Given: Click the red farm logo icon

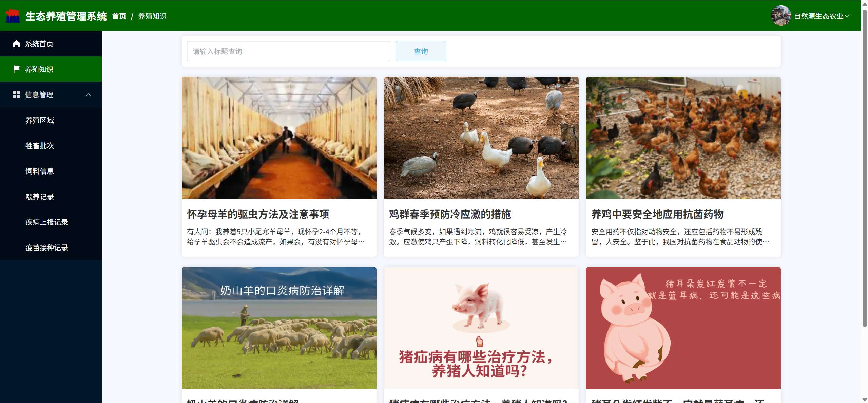Looking at the screenshot, I should click(13, 16).
